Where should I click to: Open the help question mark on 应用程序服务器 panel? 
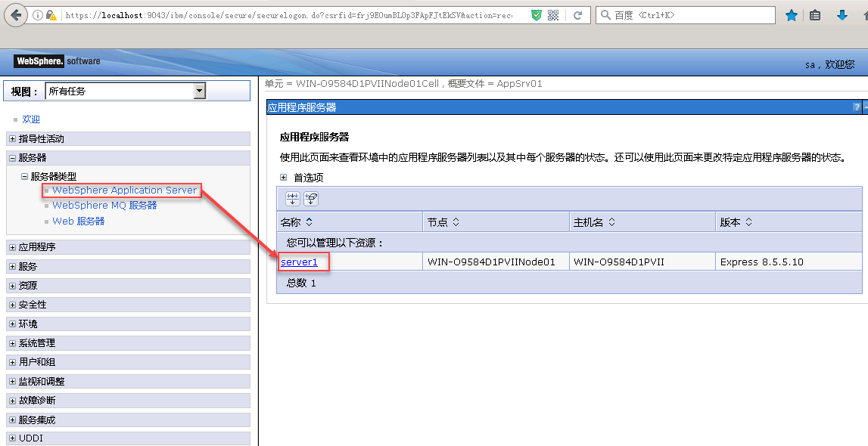pos(857,107)
